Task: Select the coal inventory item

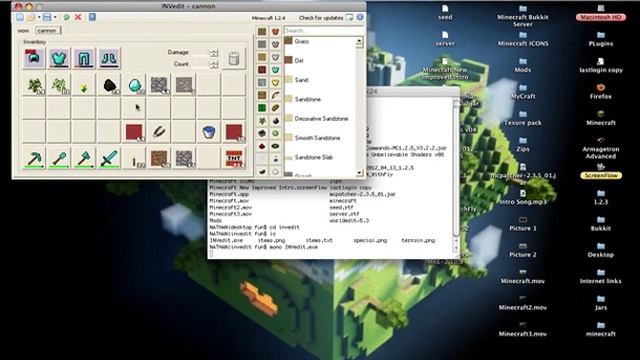Action: (109, 86)
